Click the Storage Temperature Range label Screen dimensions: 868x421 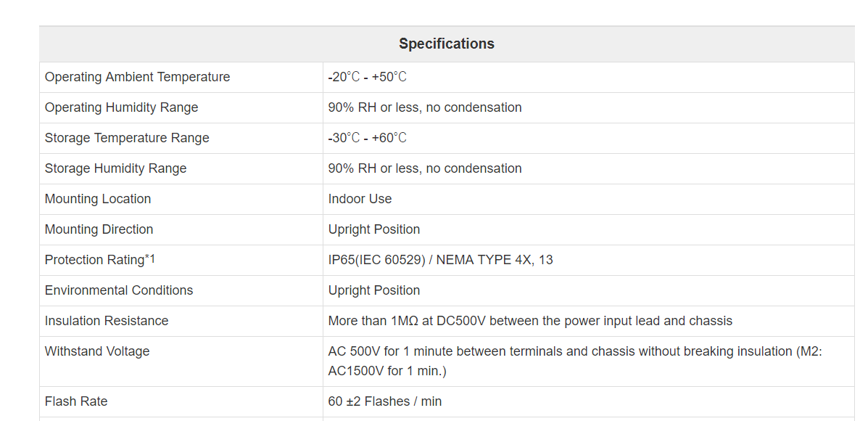[x=127, y=138]
